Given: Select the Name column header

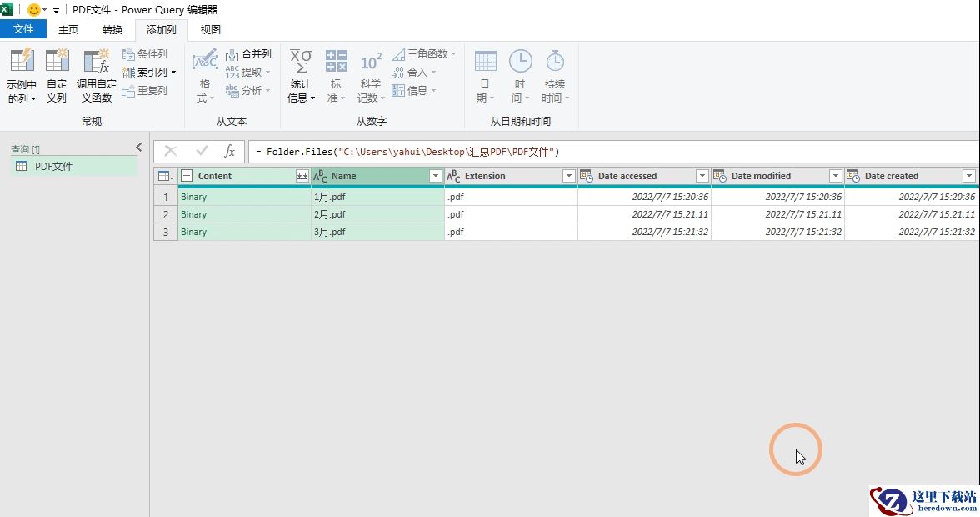Looking at the screenshot, I should point(377,176).
